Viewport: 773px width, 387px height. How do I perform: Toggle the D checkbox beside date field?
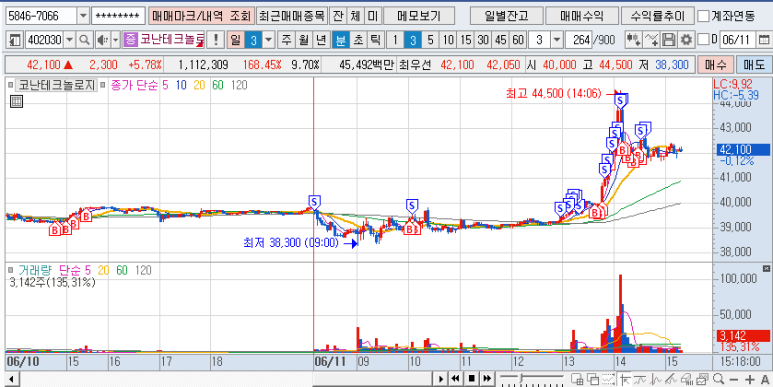point(703,39)
